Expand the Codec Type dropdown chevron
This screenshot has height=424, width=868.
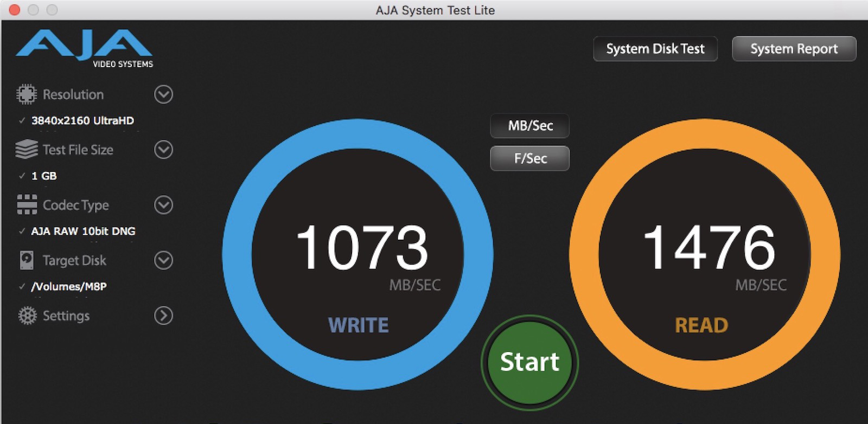(x=163, y=205)
